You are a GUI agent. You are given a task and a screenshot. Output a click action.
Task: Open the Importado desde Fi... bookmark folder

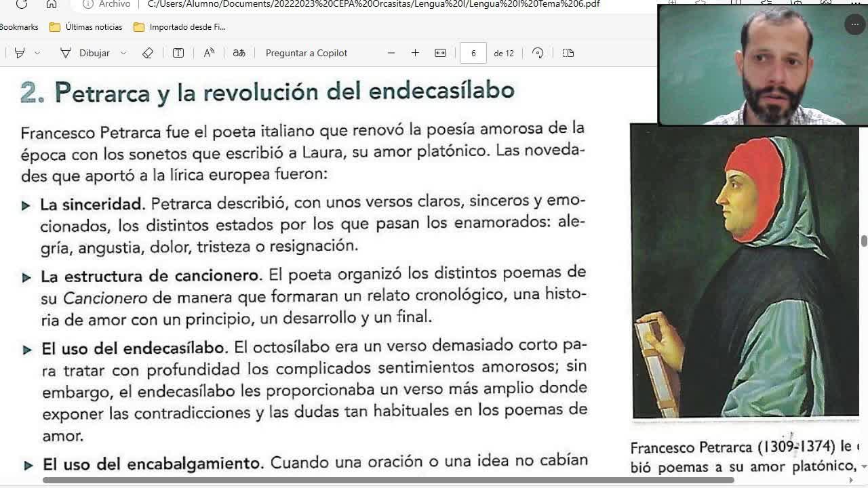pos(180,27)
